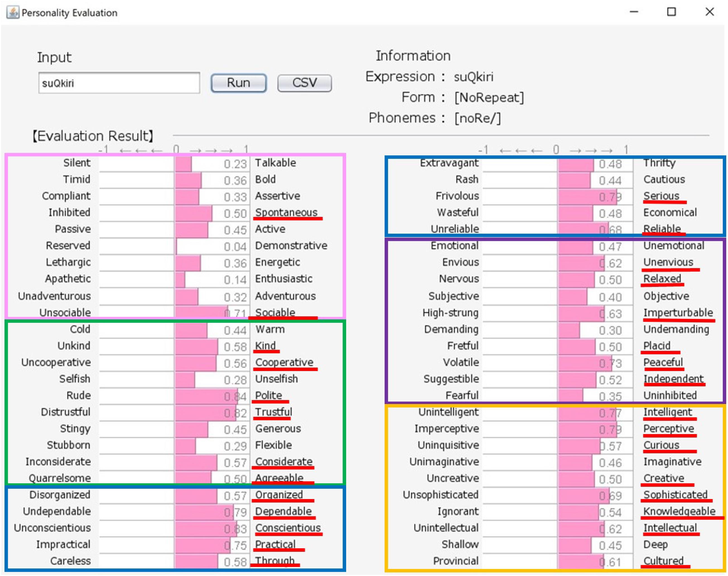Click the Form value '[NoRepeat]'
Screen dimensions: 728x576
489,98
